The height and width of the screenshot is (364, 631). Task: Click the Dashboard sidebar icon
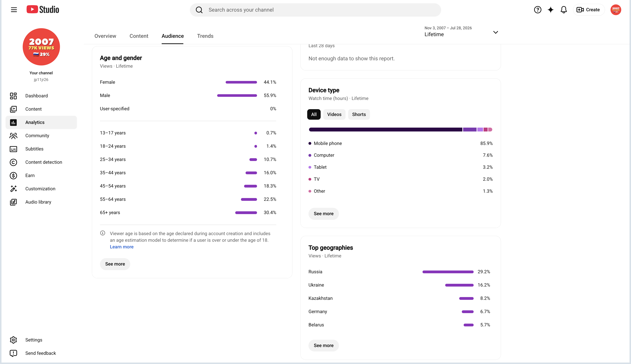pos(13,96)
